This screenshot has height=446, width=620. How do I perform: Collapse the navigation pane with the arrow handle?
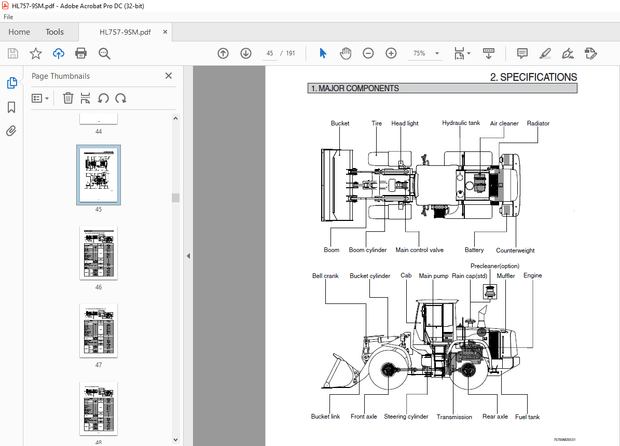coord(187,256)
